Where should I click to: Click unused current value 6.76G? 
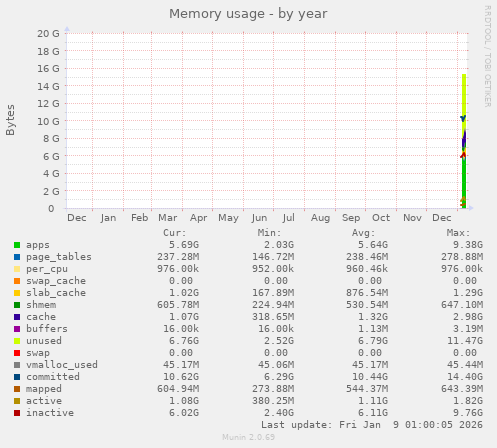pyautogui.click(x=184, y=341)
